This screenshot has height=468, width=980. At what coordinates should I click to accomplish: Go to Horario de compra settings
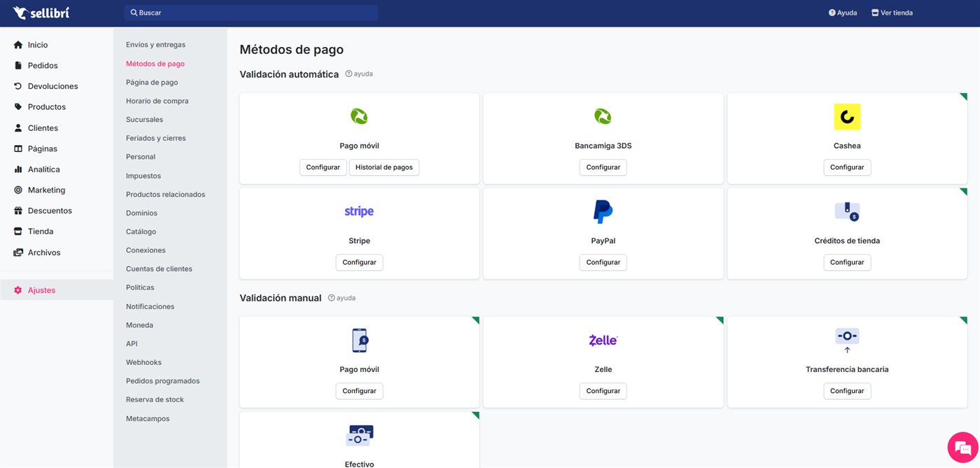pos(157,101)
